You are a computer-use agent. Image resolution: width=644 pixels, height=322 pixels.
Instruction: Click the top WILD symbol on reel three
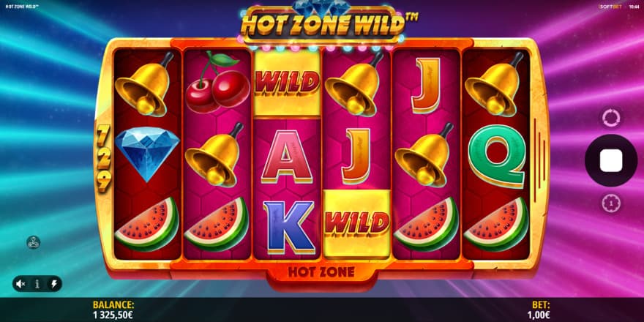click(x=287, y=83)
